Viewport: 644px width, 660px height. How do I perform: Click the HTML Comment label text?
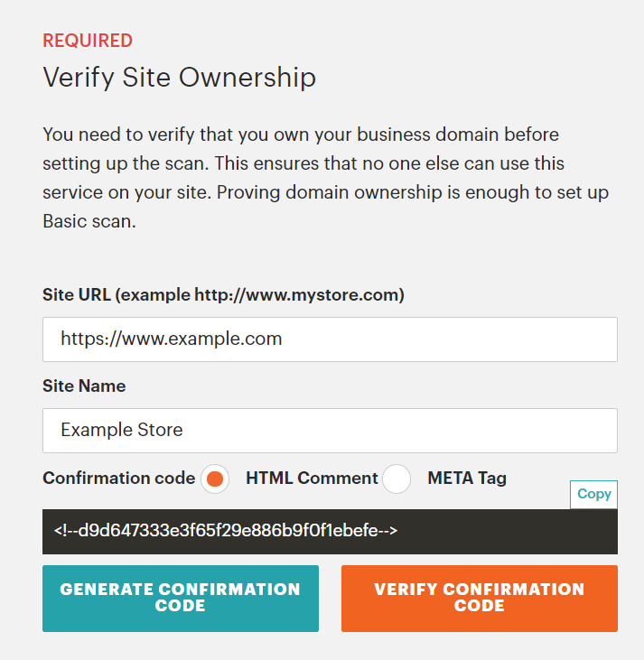coord(312,479)
